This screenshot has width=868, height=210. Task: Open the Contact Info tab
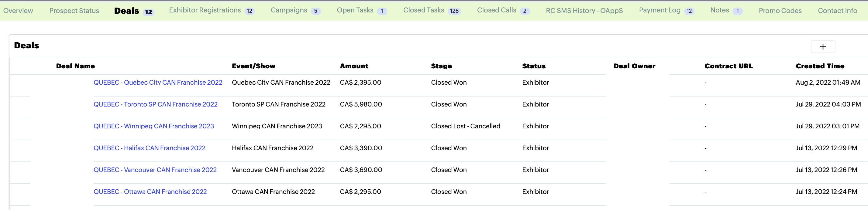coord(837,11)
